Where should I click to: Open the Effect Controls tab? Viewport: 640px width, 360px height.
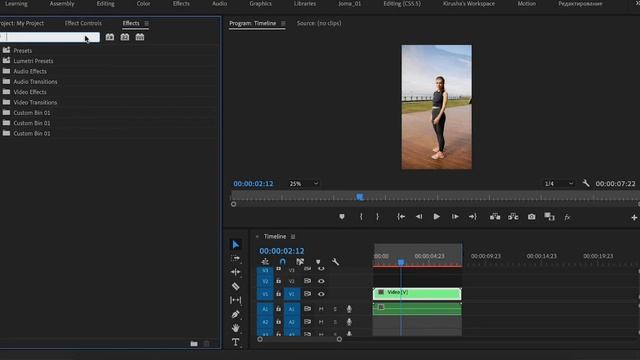tap(83, 23)
